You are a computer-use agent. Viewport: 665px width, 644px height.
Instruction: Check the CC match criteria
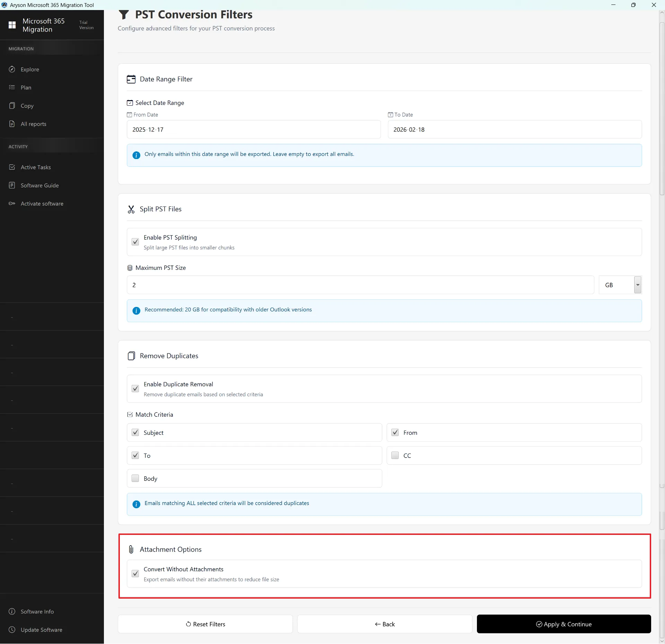coord(394,455)
